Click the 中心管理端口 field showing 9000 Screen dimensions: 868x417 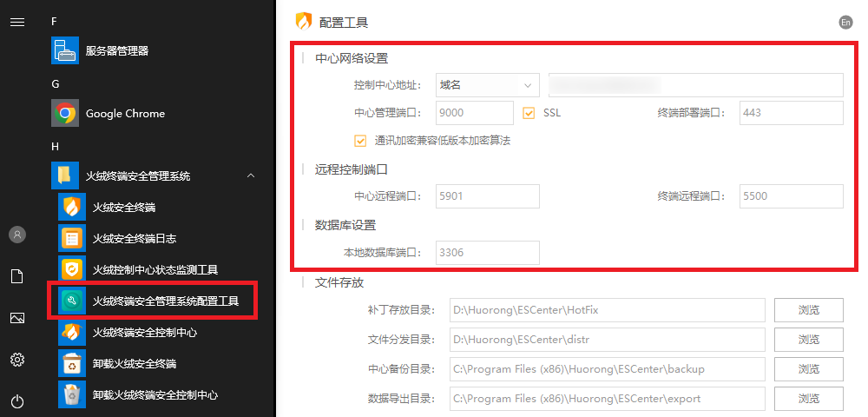click(x=475, y=113)
